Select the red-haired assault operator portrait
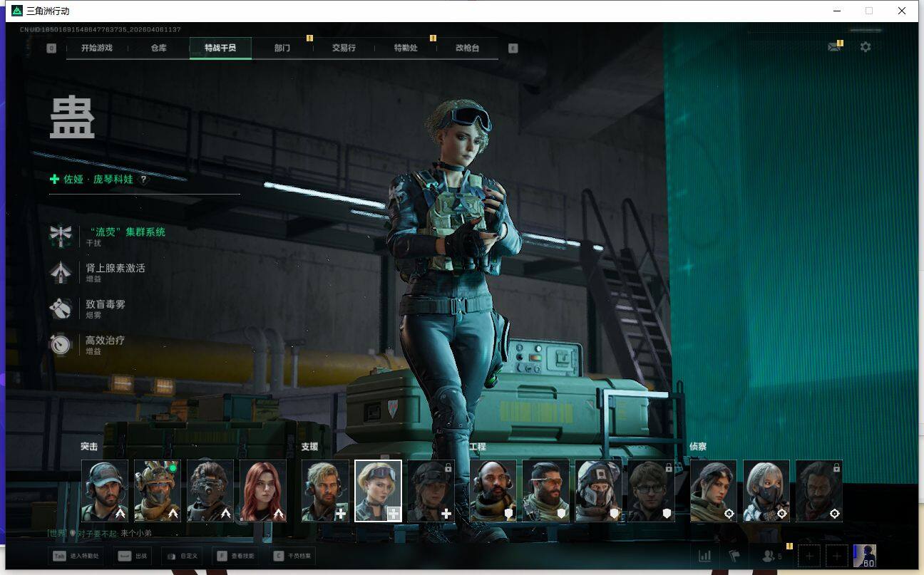The image size is (924, 575). pos(263,490)
